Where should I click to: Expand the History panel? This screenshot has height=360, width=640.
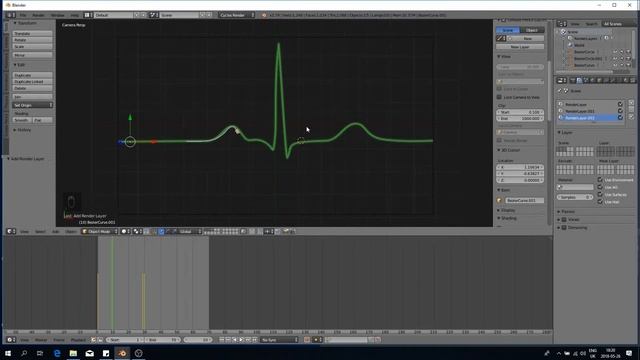pyautogui.click(x=22, y=130)
